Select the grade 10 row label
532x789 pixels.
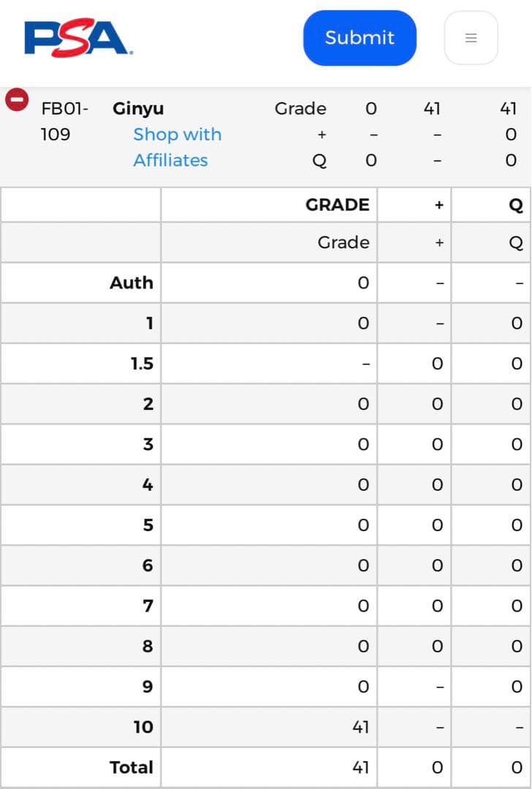[x=143, y=727]
